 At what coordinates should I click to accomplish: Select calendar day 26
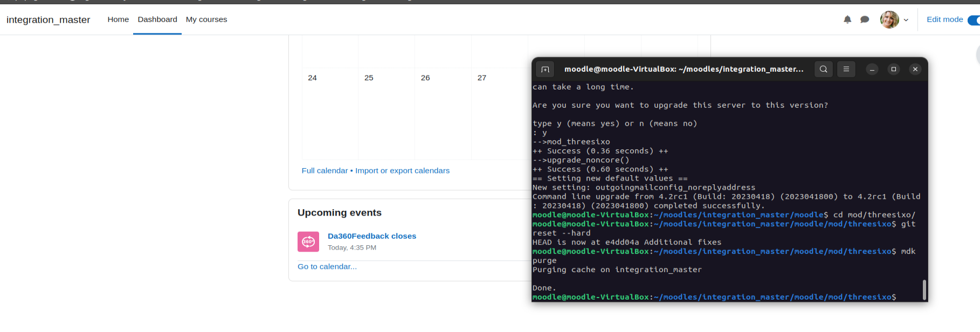coord(425,78)
